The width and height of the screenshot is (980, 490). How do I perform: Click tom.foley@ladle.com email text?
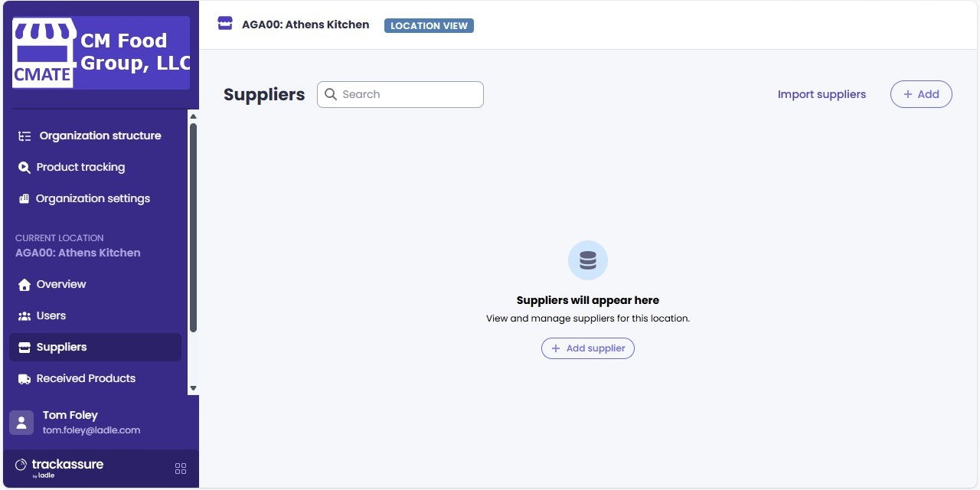point(92,430)
